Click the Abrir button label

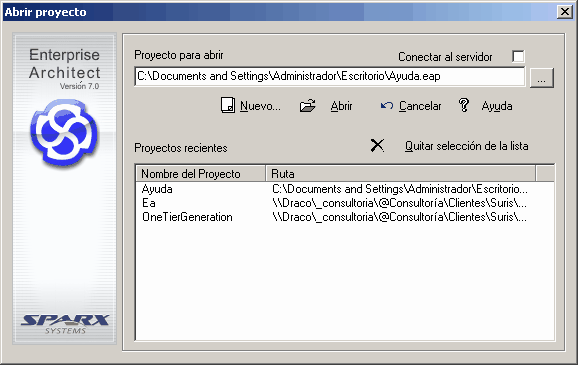(341, 106)
